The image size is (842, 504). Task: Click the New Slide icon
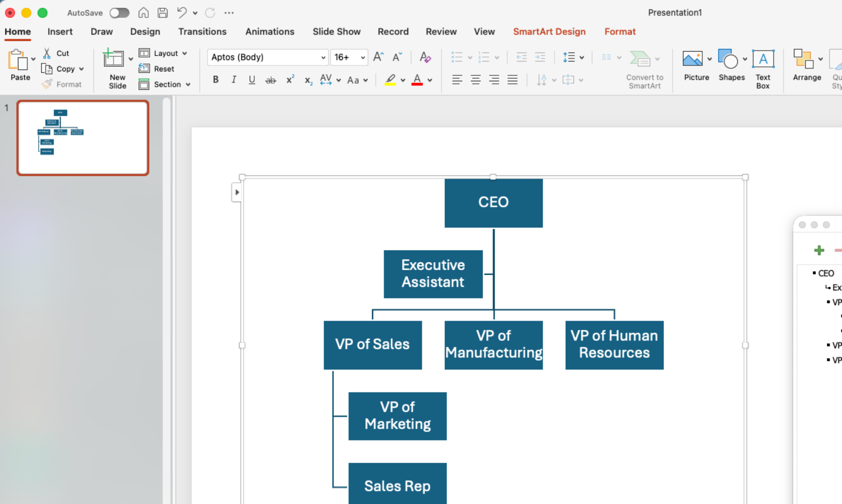pos(113,58)
